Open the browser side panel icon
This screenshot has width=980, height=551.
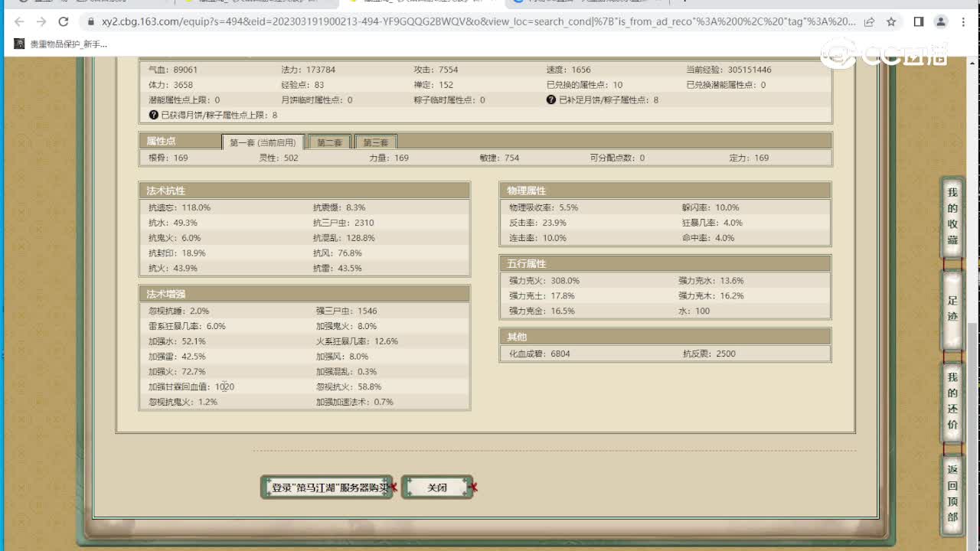click(919, 22)
